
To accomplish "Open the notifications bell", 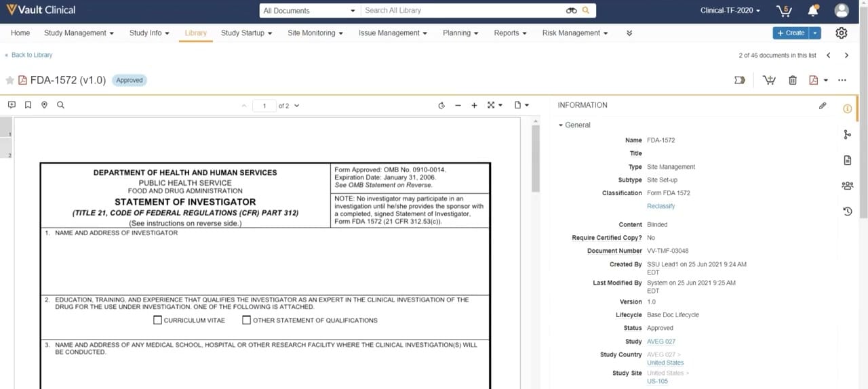I will pyautogui.click(x=813, y=10).
